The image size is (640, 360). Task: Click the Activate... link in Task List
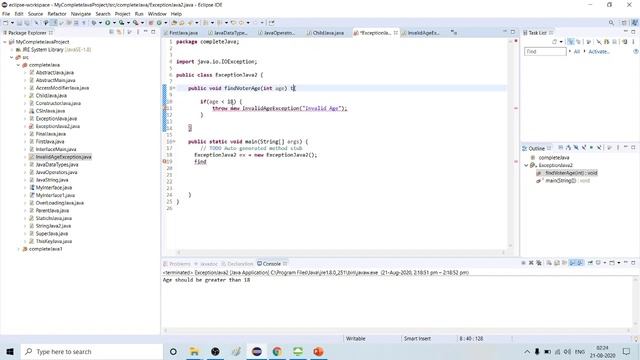tap(599, 52)
